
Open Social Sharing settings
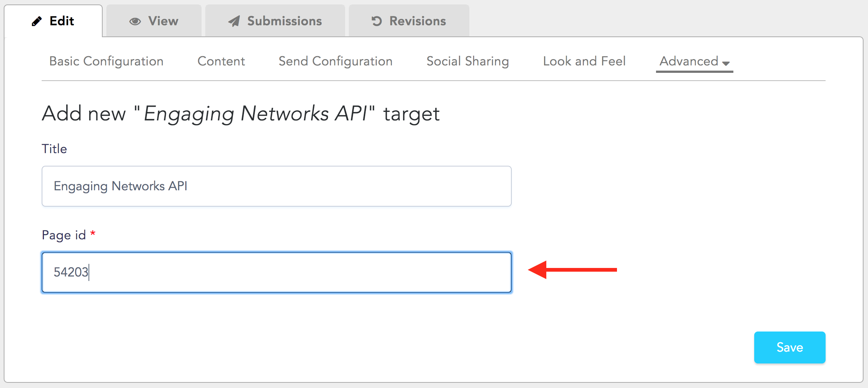pyautogui.click(x=467, y=61)
